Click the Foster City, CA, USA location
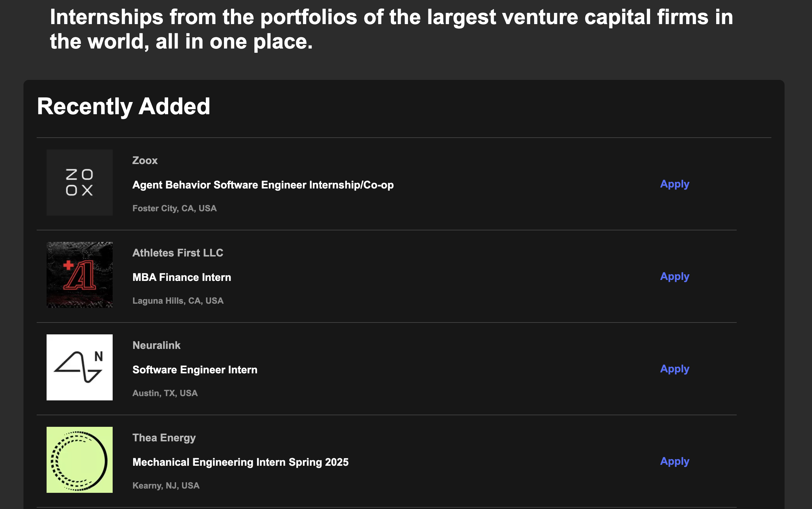Image resolution: width=812 pixels, height=509 pixels. coord(174,208)
